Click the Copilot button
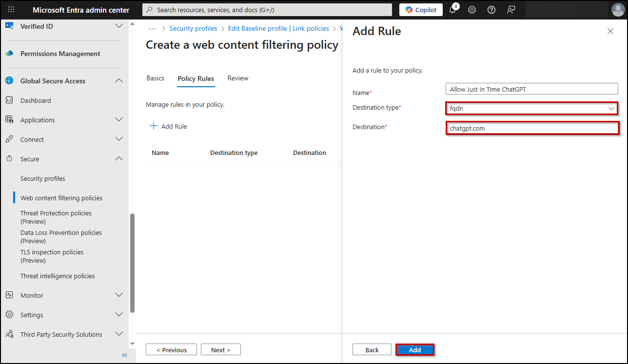The width and height of the screenshot is (628, 364). pos(421,10)
